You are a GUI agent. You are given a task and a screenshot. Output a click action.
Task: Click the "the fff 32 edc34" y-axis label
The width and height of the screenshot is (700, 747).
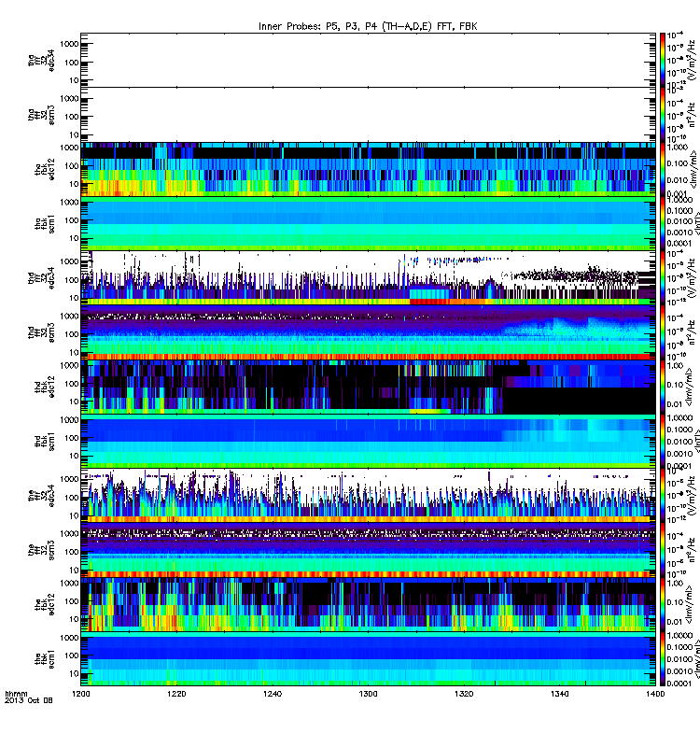click(41, 496)
